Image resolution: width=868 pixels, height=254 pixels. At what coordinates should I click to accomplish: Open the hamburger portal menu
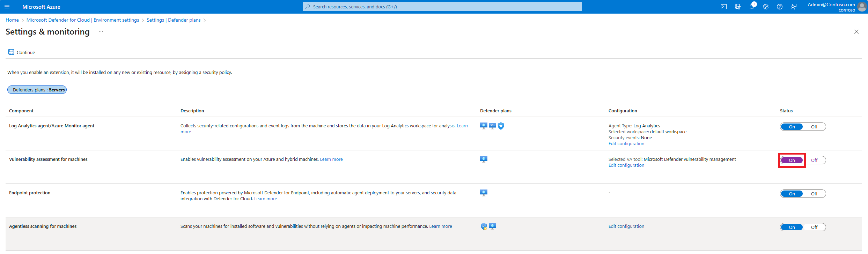click(7, 7)
